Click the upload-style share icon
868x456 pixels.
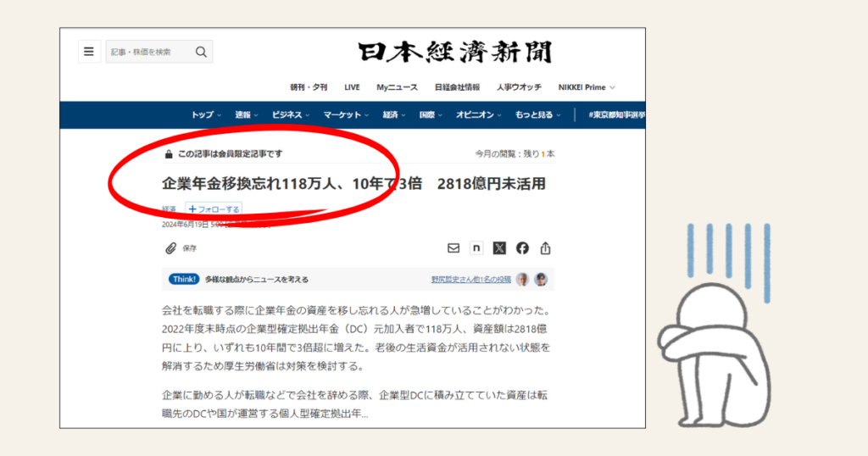545,248
